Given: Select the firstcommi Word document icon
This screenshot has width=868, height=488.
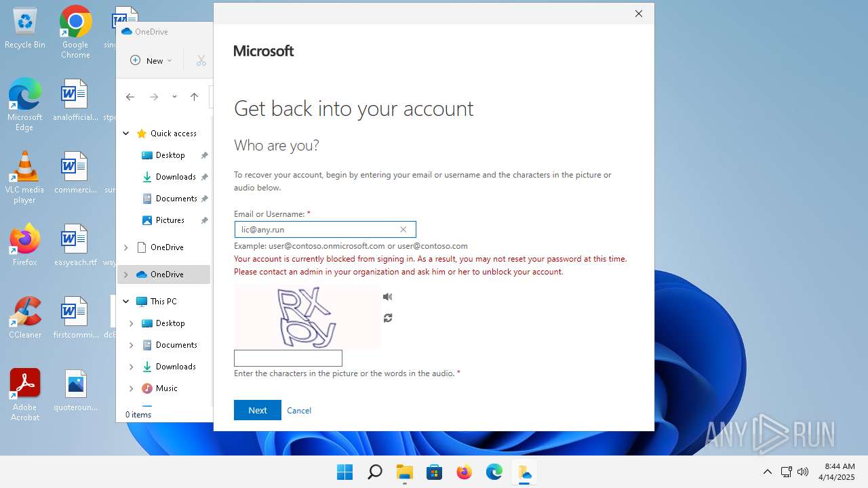Looking at the screenshot, I should [75, 318].
